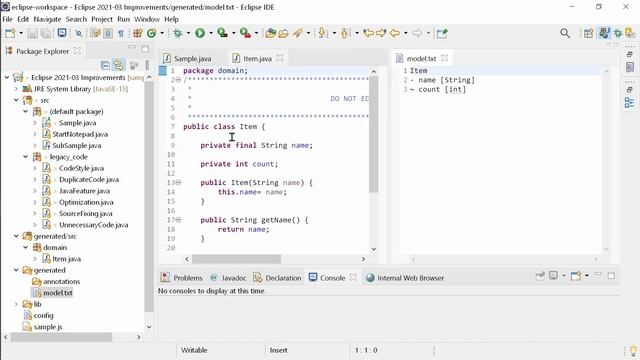Screen dimensions: 640x360
Task: Toggle Link with Editor in Package Explorer
Action: [x=118, y=65]
